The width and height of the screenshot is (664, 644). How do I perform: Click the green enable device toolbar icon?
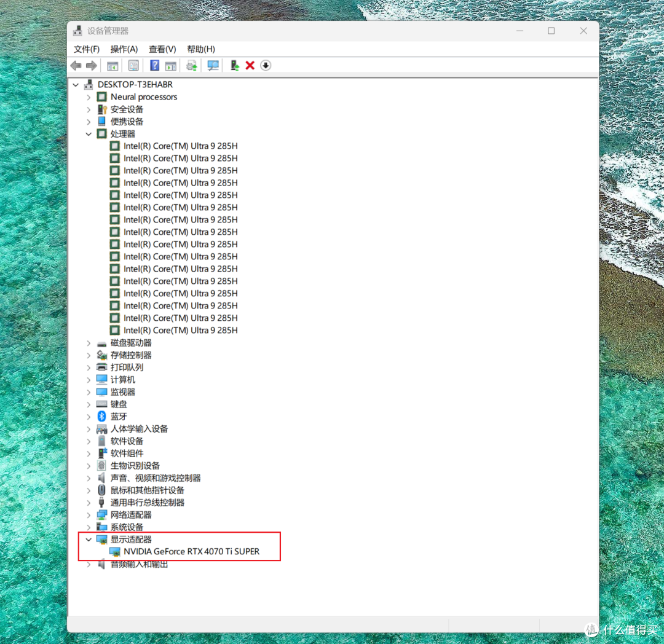(235, 66)
